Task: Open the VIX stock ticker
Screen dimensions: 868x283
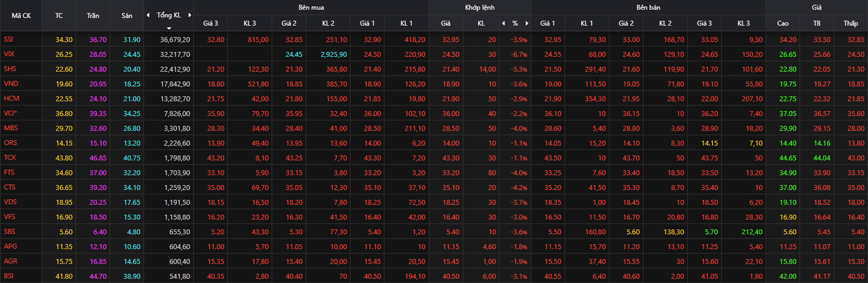Action: pos(9,54)
